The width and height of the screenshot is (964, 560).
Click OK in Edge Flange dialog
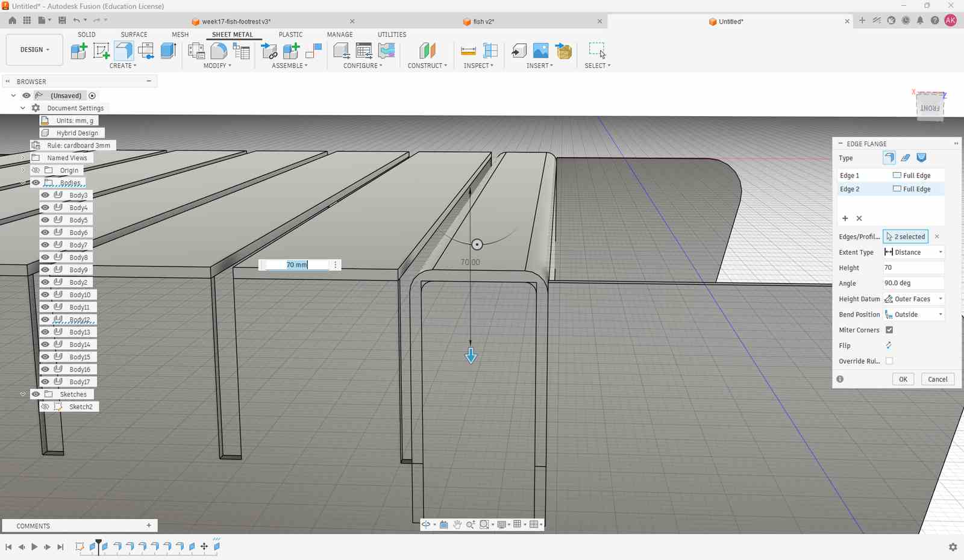pyautogui.click(x=903, y=379)
